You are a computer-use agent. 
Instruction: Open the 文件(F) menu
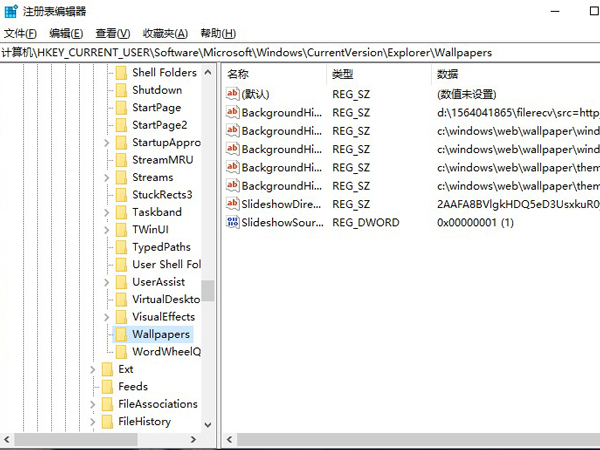(x=20, y=33)
